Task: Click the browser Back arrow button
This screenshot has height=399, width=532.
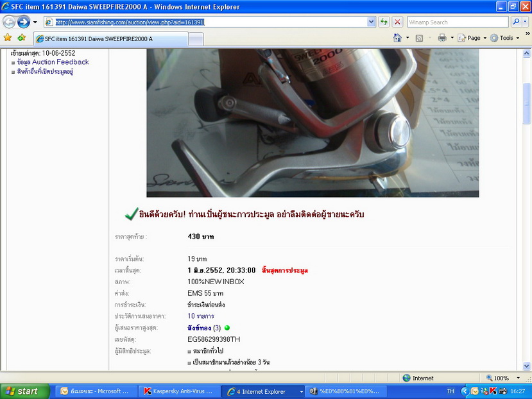Action: 9,22
